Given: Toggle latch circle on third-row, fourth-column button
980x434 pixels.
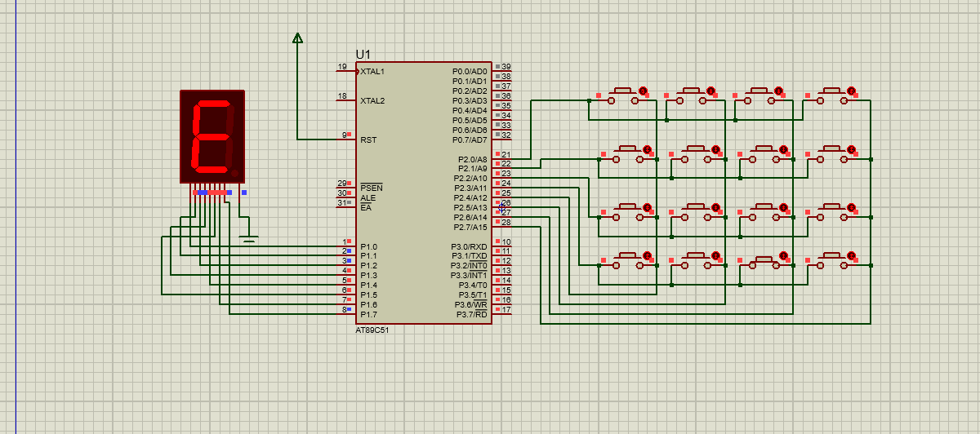Looking at the screenshot, I should point(852,209).
